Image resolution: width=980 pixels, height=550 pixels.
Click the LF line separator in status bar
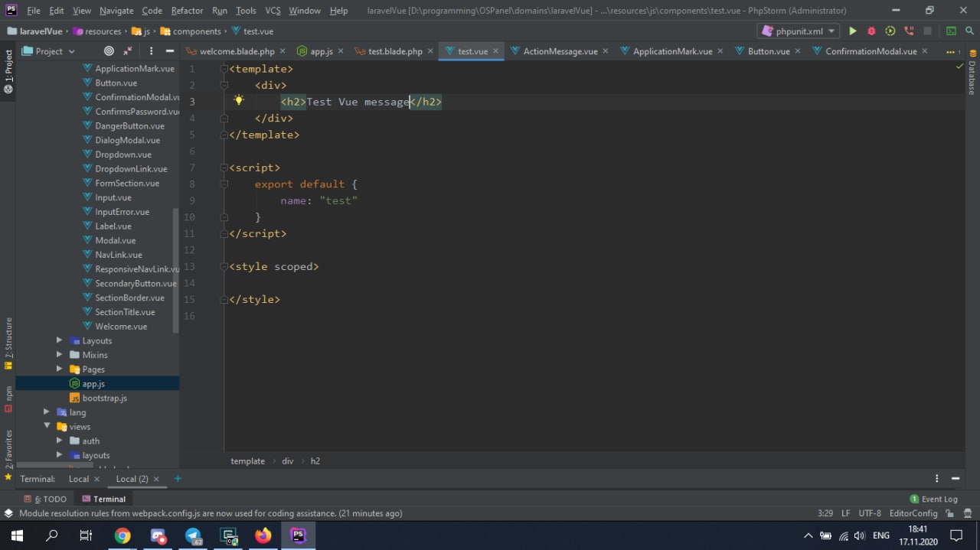tap(846, 513)
